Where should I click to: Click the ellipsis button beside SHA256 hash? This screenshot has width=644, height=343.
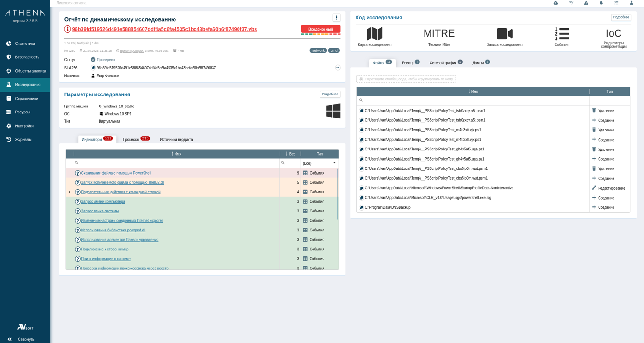coord(338,68)
